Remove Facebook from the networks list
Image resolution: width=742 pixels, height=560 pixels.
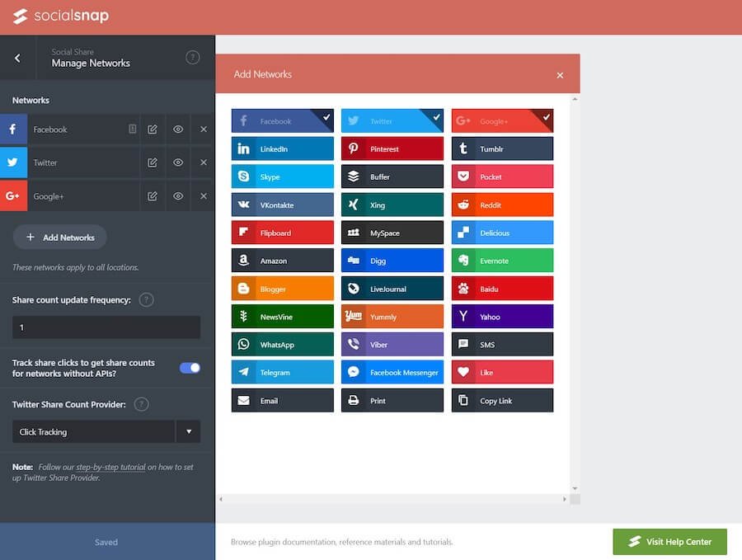tap(204, 129)
